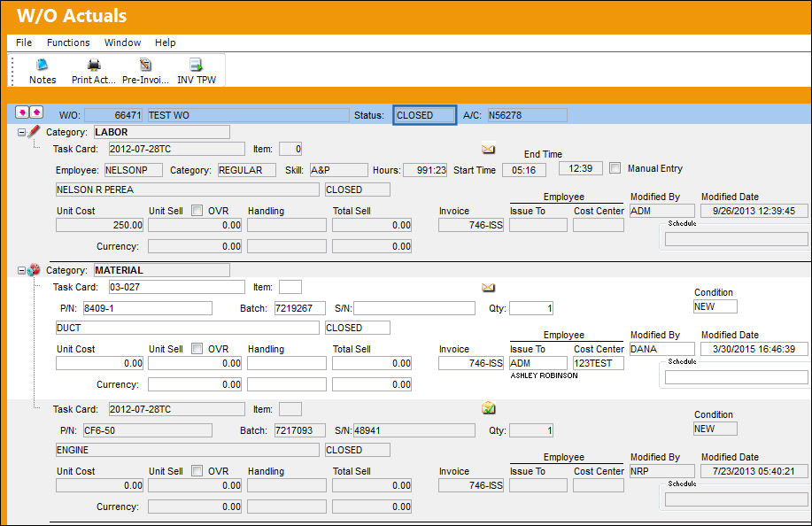Image resolution: width=812 pixels, height=526 pixels.
Task: Open the Pre-Invoice toolbar icon
Action: (x=145, y=65)
